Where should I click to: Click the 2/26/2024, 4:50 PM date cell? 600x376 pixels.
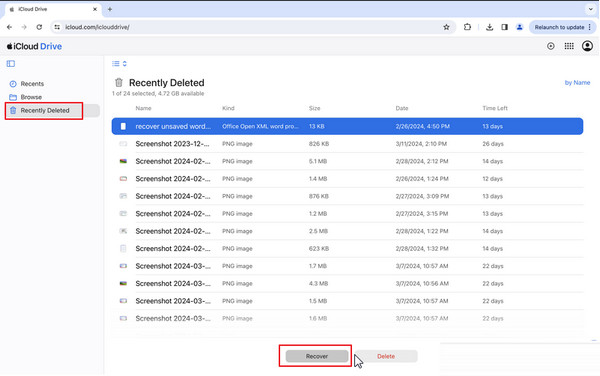point(422,126)
